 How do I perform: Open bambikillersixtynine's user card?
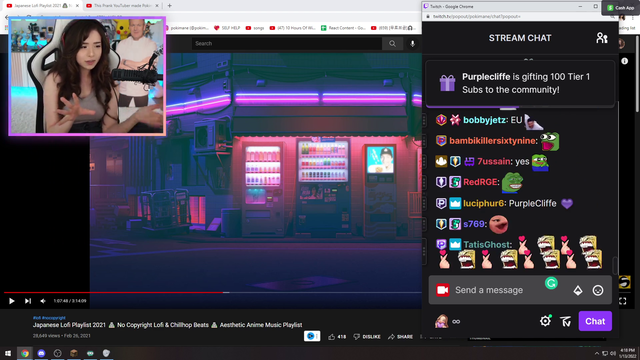click(492, 141)
